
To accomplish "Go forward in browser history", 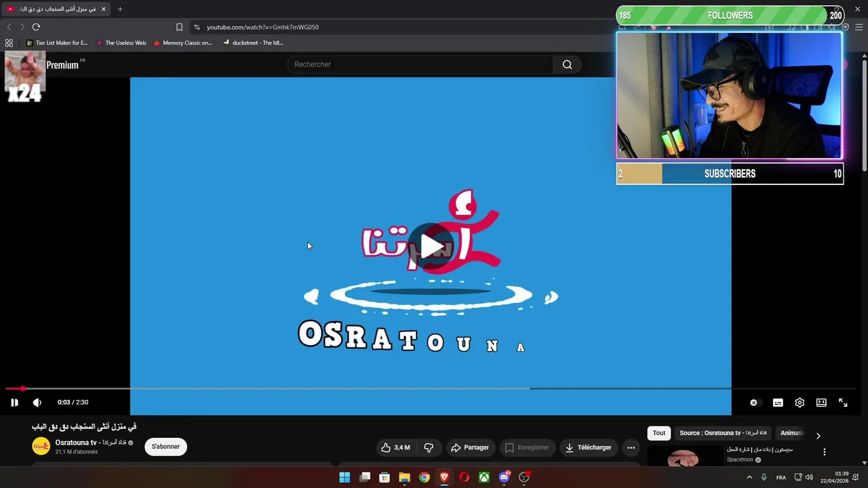I will 22,27.
